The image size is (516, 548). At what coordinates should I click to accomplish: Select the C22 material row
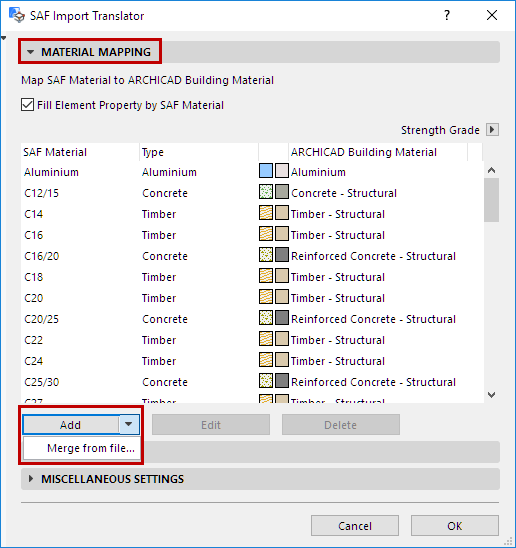[x=252, y=340]
